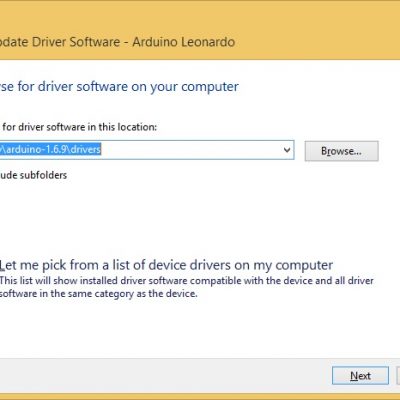
Task: Click empty title bar area right of Leonardo
Action: tap(317, 42)
